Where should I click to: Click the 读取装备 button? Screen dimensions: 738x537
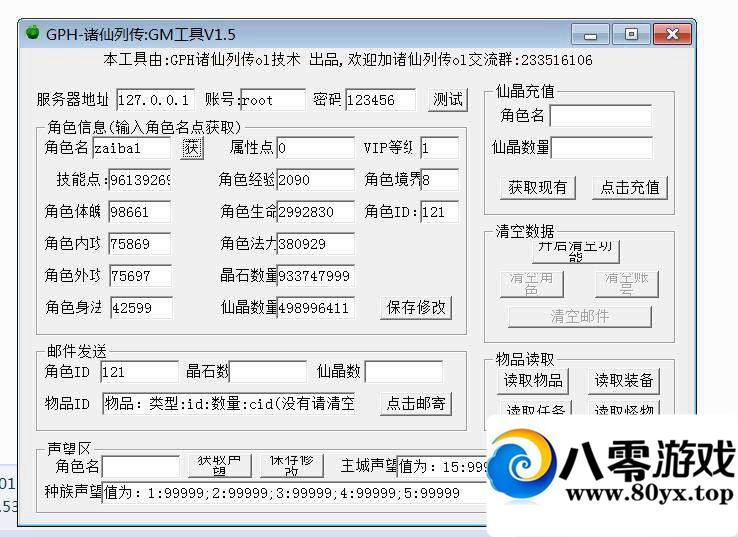tap(623, 380)
